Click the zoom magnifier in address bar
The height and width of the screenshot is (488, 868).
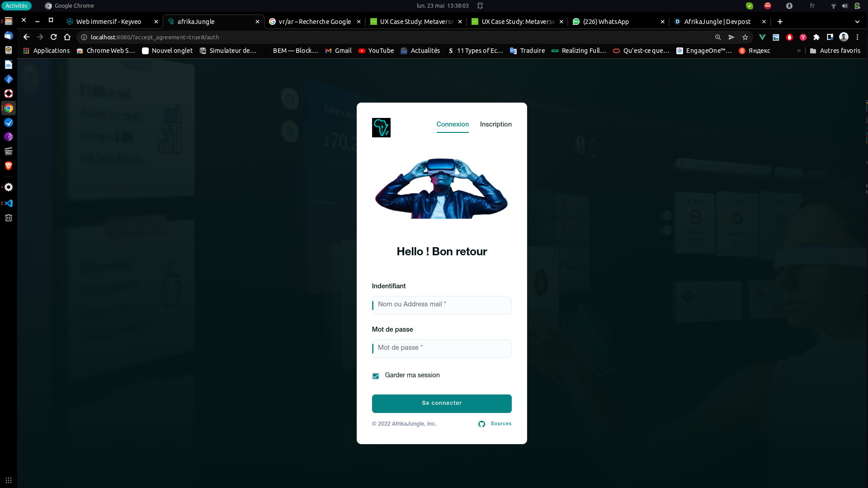[718, 37]
